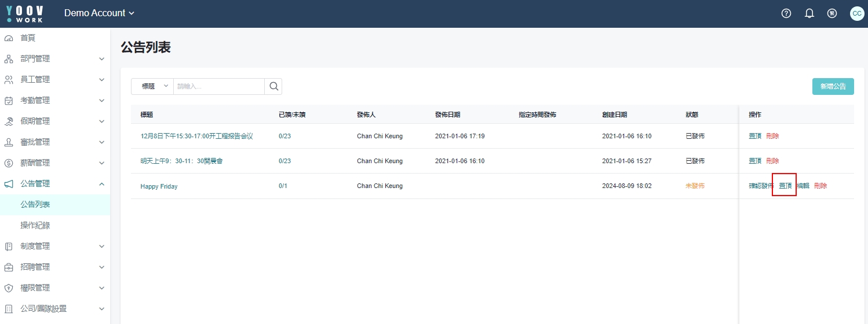Go to 首頁 in the sidebar
This screenshot has height=324, width=868.
[28, 38]
